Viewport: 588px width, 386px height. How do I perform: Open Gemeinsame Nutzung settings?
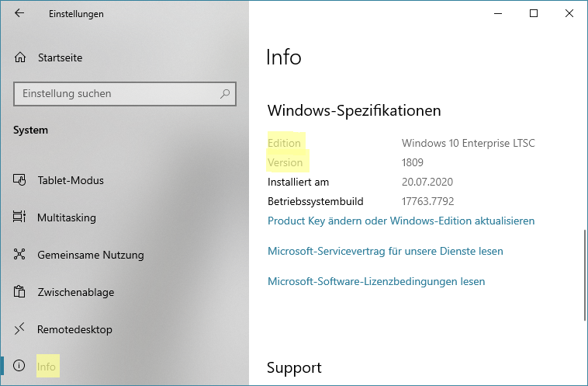pyautogui.click(x=91, y=255)
